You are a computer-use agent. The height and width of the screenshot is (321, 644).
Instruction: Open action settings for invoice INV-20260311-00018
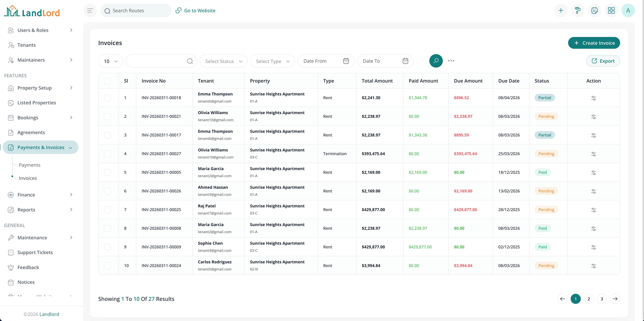(594, 98)
